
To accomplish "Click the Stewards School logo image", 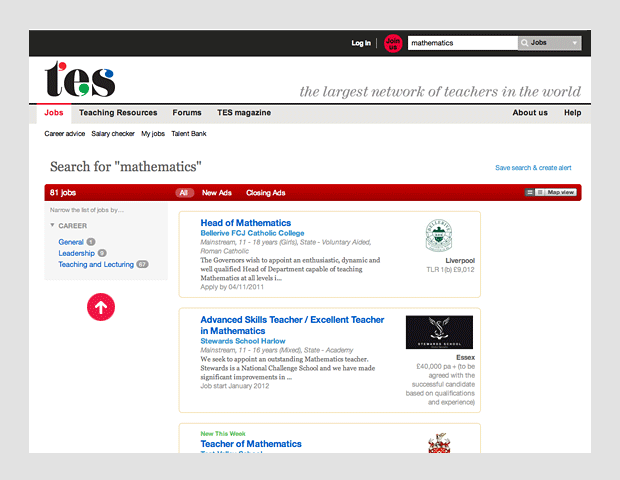I will coord(439,332).
